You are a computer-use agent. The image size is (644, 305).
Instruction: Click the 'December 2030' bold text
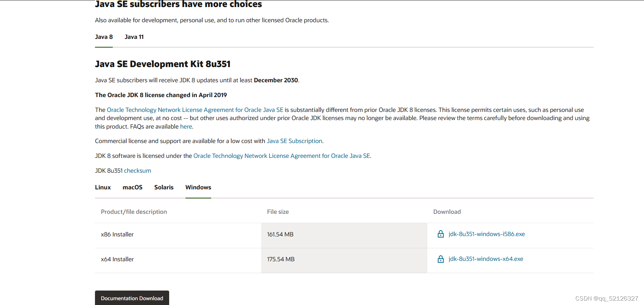pyautogui.click(x=276, y=80)
